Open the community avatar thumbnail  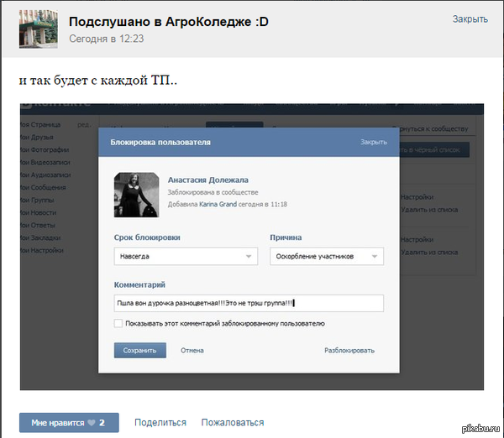click(39, 29)
